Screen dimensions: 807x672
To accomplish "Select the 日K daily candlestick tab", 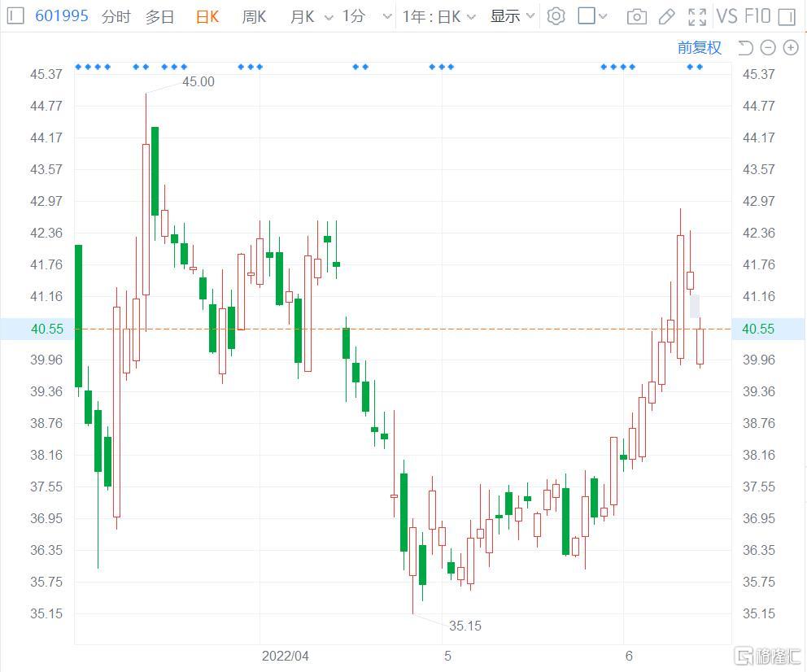I will 207,17.
